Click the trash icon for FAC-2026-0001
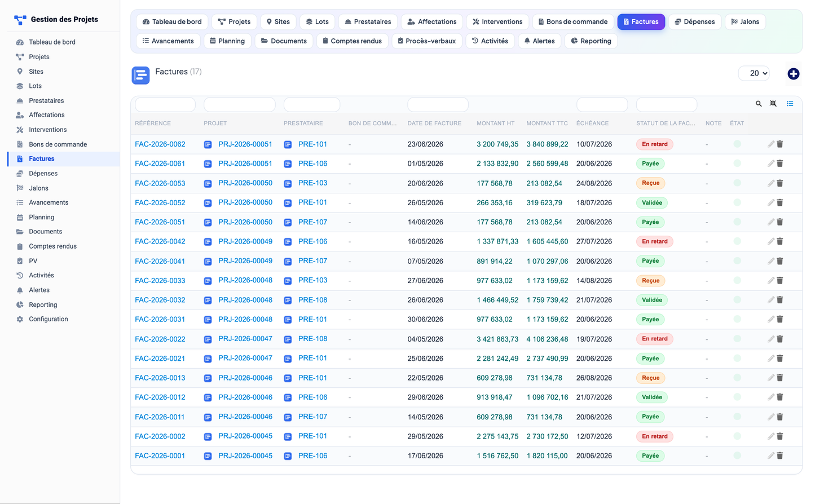 (x=780, y=456)
